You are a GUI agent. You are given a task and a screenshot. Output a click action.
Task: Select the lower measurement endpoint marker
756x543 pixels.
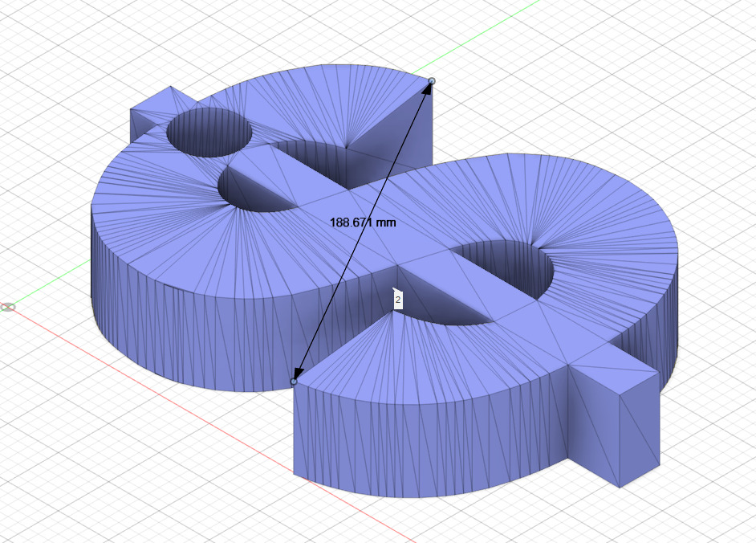294,382
